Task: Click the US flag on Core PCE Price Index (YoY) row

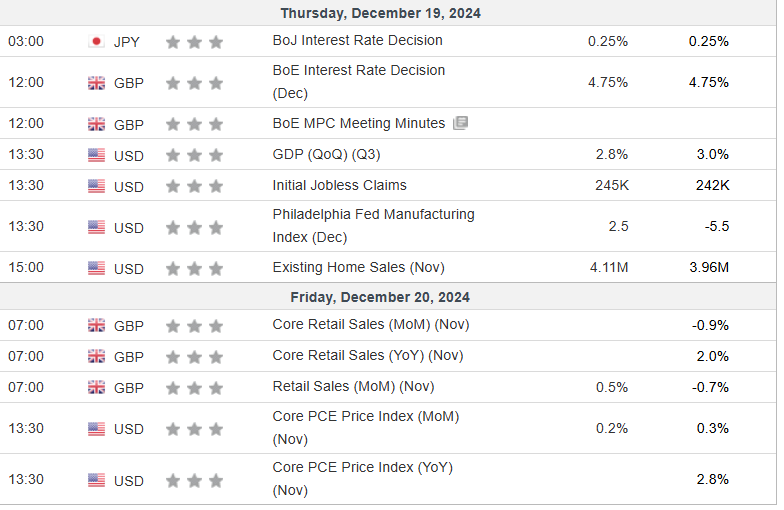Action: [x=96, y=480]
